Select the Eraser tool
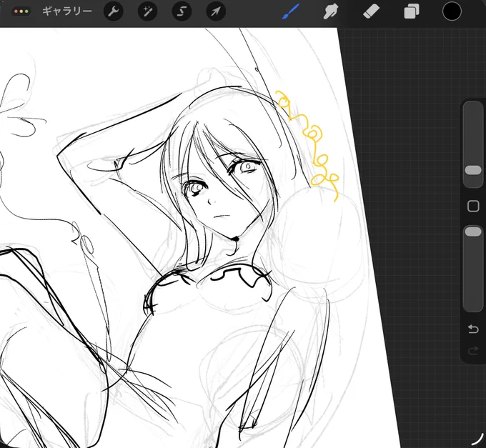 tap(371, 11)
